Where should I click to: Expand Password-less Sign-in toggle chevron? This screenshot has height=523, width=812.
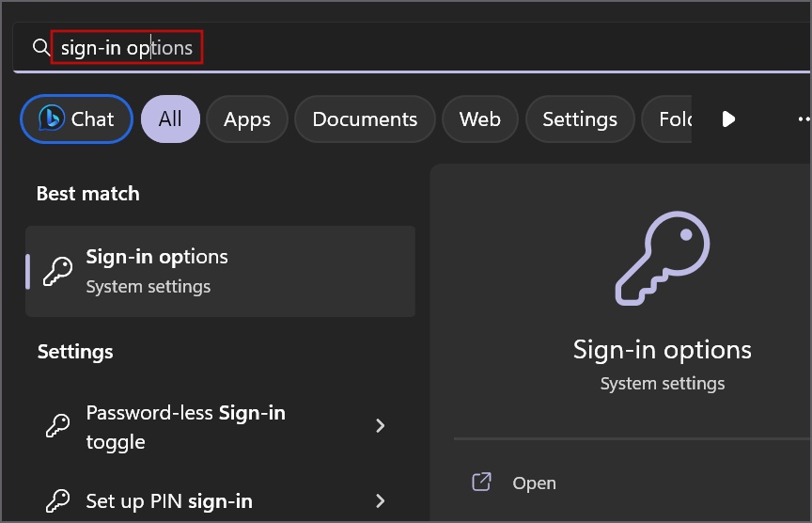[381, 426]
